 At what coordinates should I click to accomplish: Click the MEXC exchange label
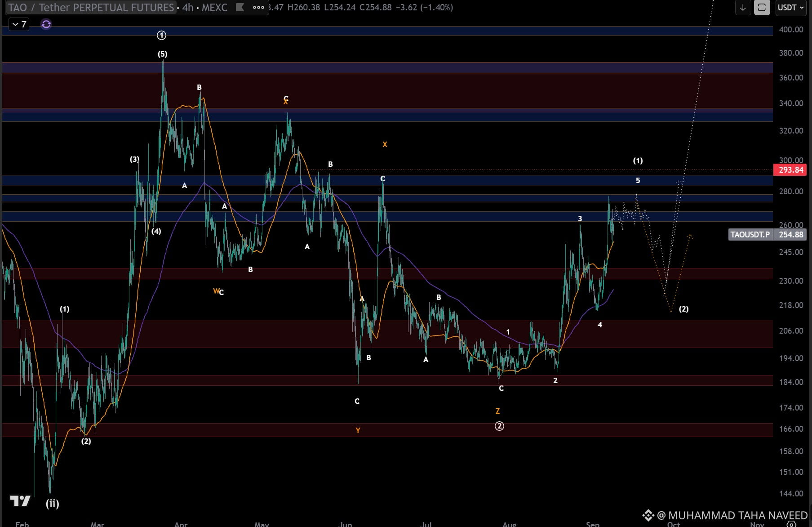click(214, 7)
